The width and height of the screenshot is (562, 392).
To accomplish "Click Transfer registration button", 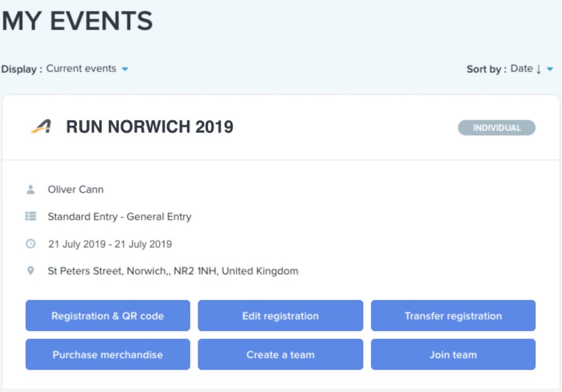I will click(x=453, y=316).
